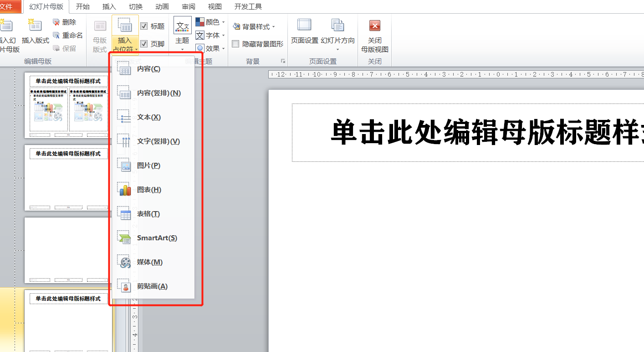Select the 图片 placeholder icon

(x=124, y=166)
